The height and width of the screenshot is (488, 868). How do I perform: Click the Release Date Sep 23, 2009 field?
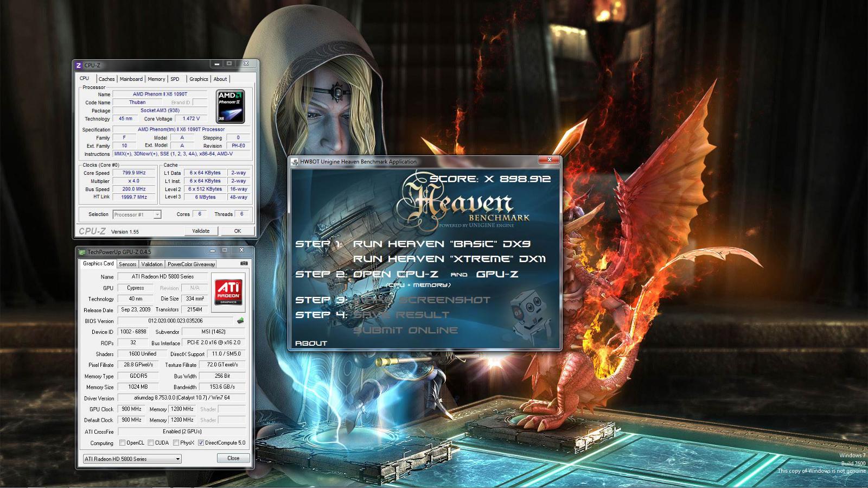pos(136,309)
